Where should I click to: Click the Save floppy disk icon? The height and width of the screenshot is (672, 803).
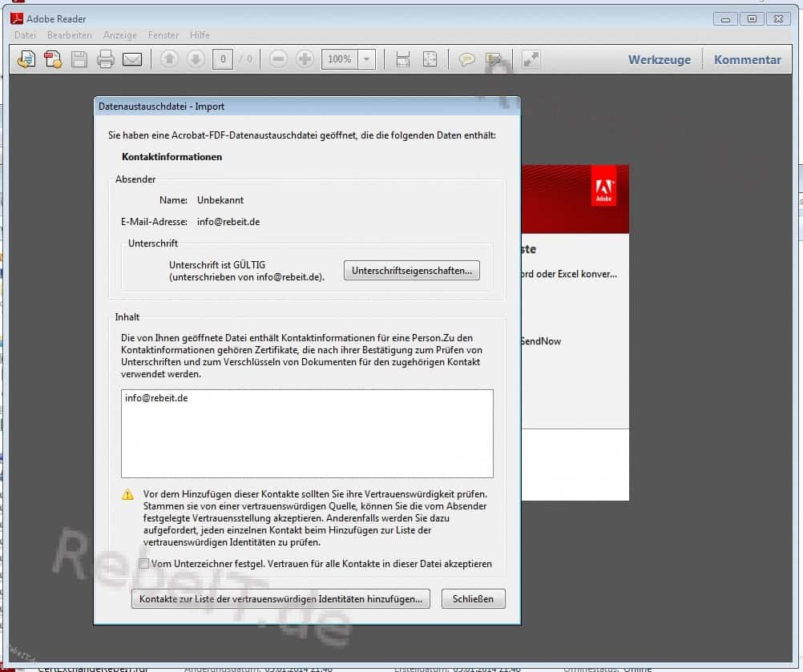pos(79,59)
